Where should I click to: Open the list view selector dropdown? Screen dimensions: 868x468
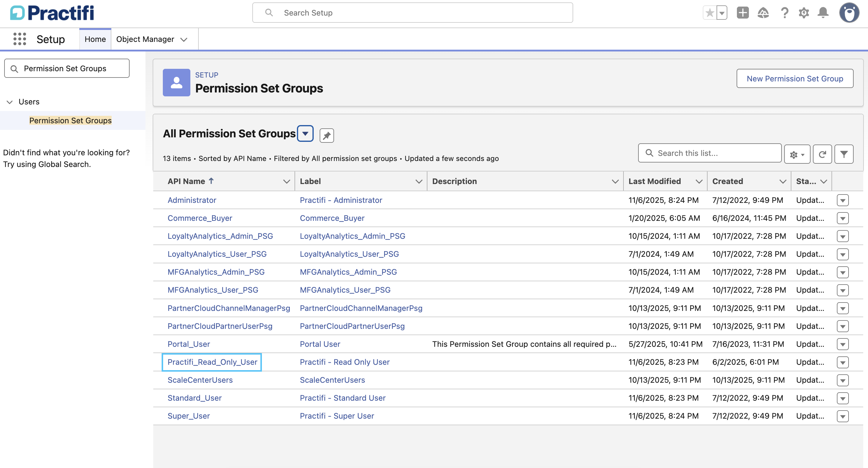click(305, 134)
